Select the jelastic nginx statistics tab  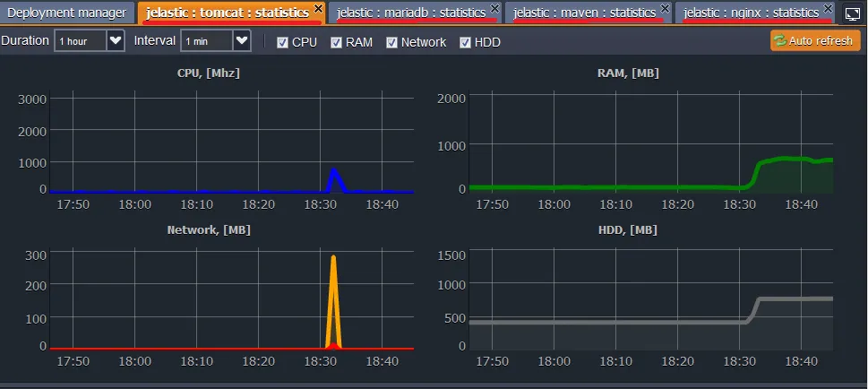(x=751, y=13)
